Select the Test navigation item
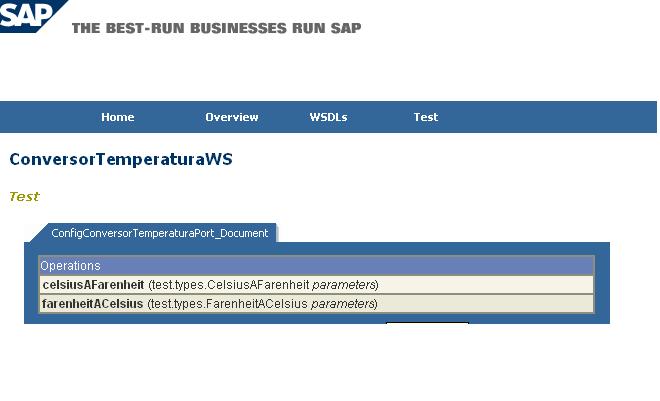The image size is (660, 401). click(426, 117)
